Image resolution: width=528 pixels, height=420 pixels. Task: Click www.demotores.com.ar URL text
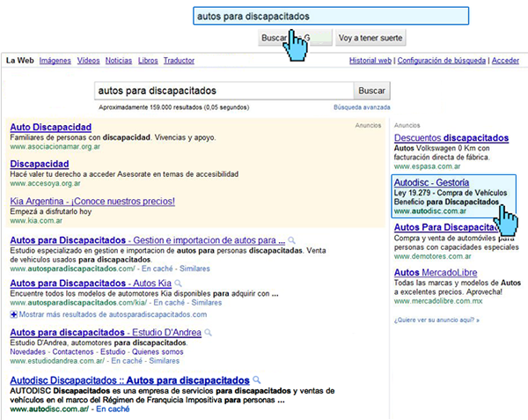click(433, 256)
